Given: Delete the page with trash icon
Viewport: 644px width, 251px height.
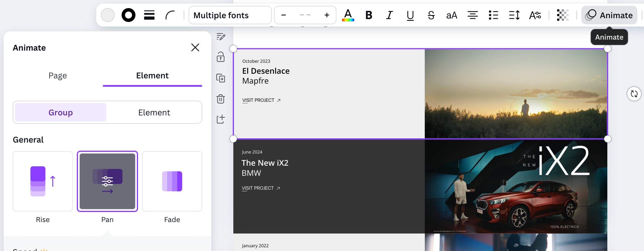Looking at the screenshot, I should click(221, 99).
